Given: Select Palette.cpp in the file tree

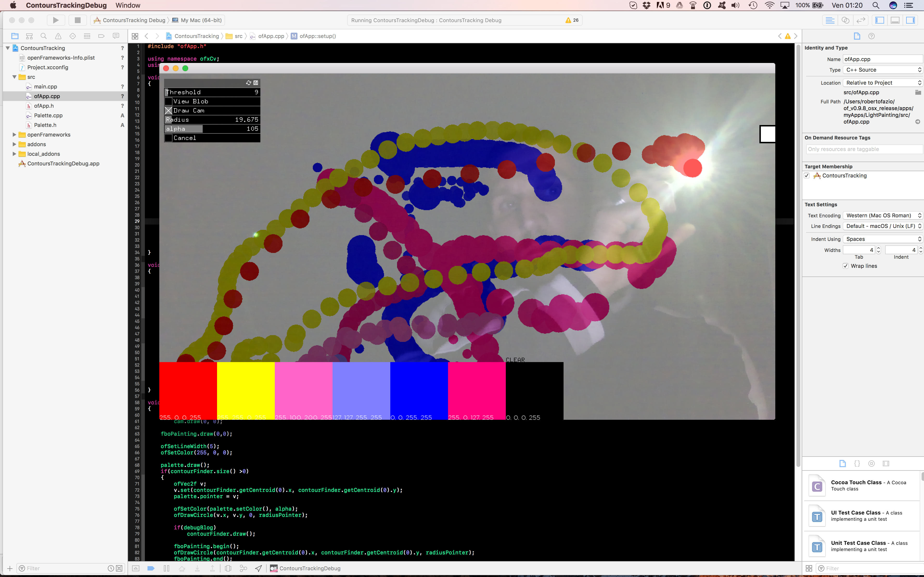Looking at the screenshot, I should point(48,115).
